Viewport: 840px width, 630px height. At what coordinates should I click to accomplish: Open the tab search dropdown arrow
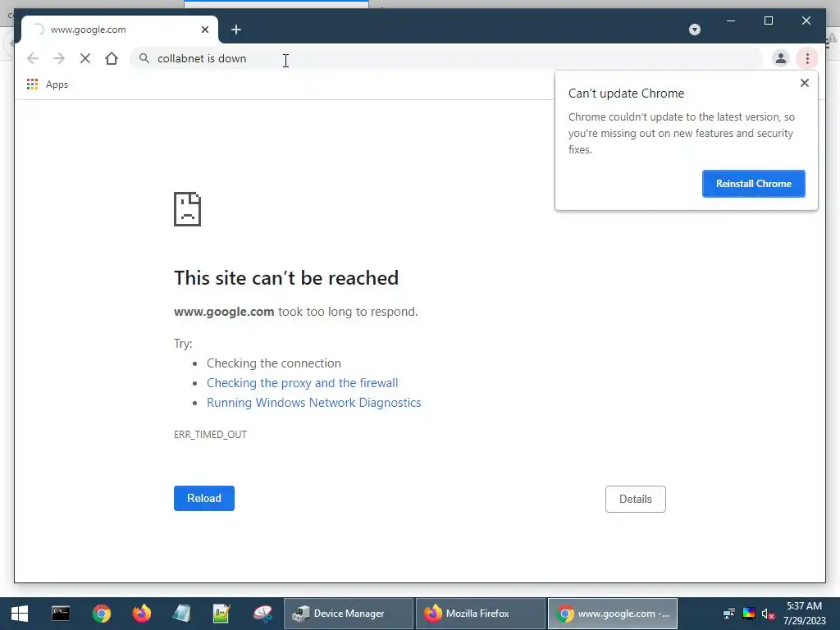pos(695,30)
